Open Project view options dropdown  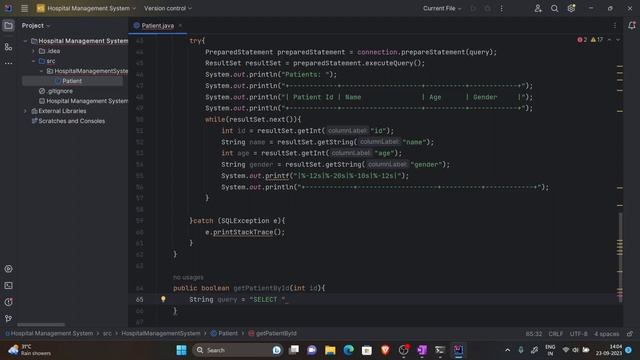point(36,25)
